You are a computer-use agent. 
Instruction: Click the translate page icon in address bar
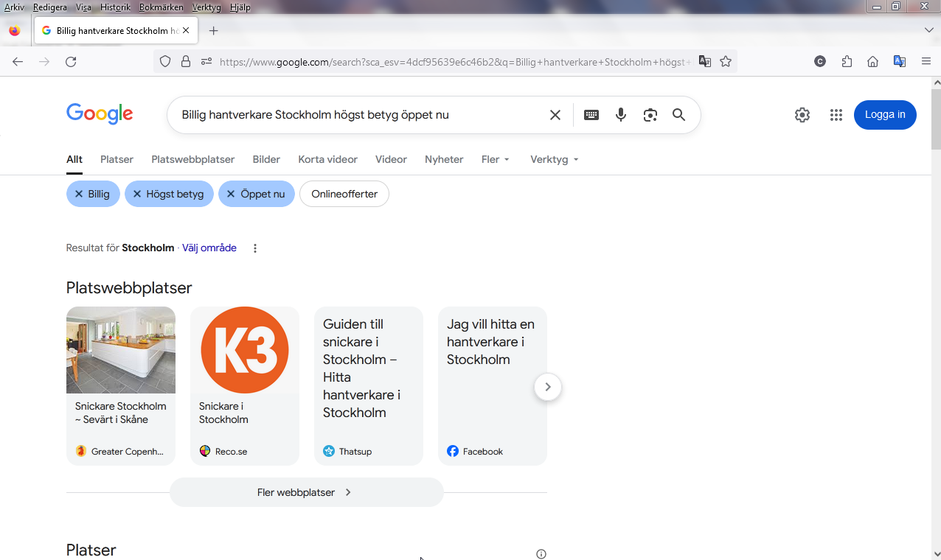pos(705,62)
